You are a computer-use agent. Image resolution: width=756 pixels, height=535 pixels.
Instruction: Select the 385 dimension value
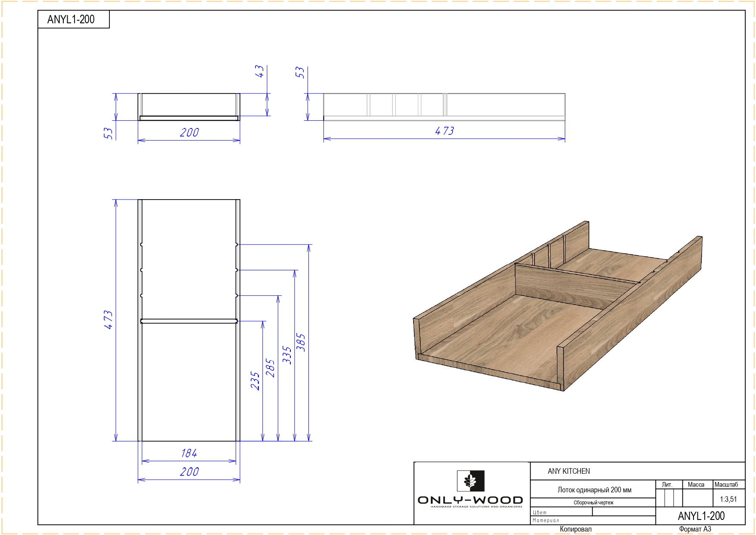point(301,342)
